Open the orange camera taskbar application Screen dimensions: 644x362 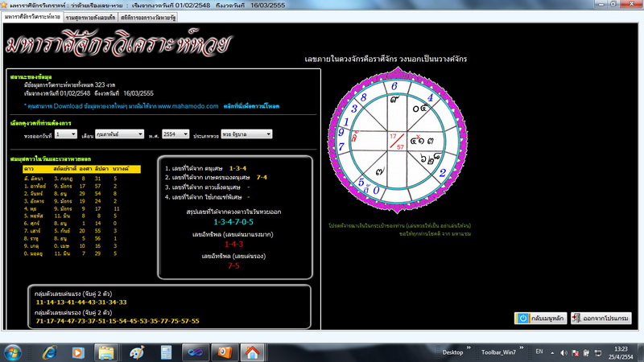click(x=225, y=352)
